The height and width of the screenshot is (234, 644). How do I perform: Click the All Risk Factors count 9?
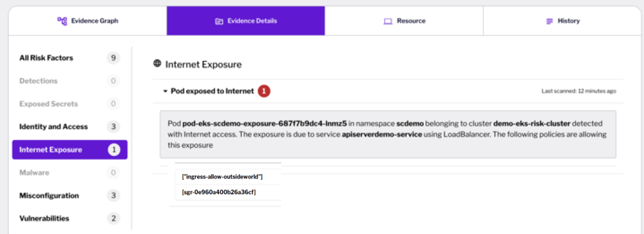(113, 58)
